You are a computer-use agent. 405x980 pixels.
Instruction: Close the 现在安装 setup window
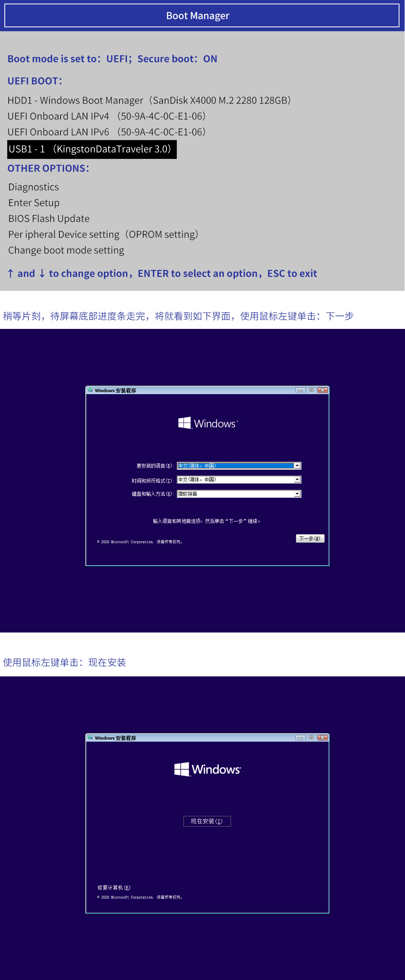click(x=323, y=738)
